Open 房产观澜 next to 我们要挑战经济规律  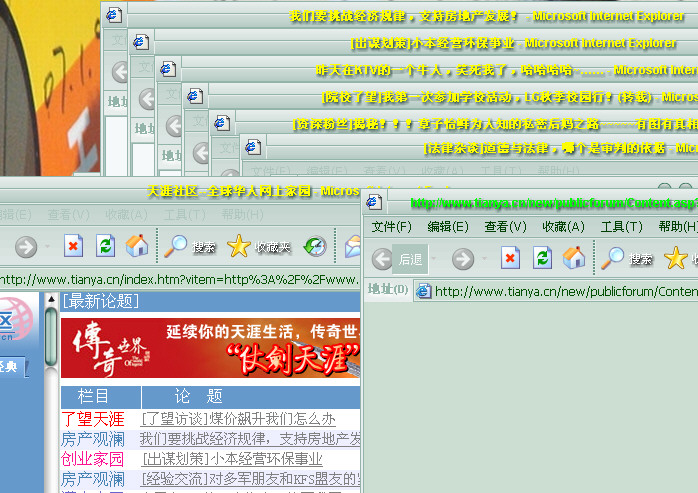93,439
